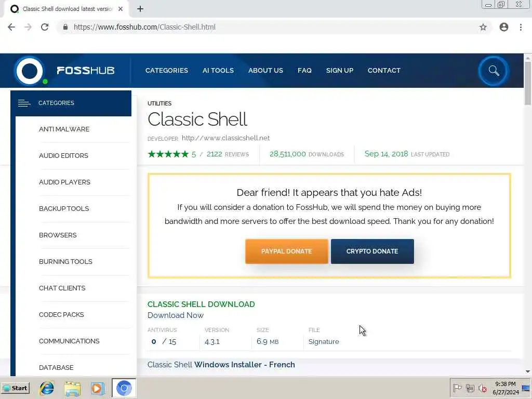The width and height of the screenshot is (532, 399).
Task: Click the Action Center flag tray icon
Action: pyautogui.click(x=457, y=388)
